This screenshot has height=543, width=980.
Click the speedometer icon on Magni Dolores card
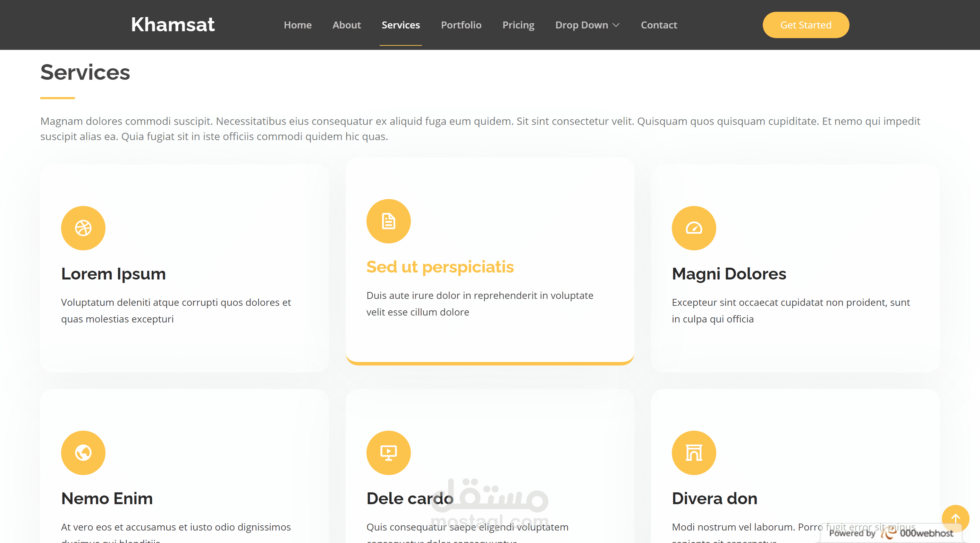694,228
